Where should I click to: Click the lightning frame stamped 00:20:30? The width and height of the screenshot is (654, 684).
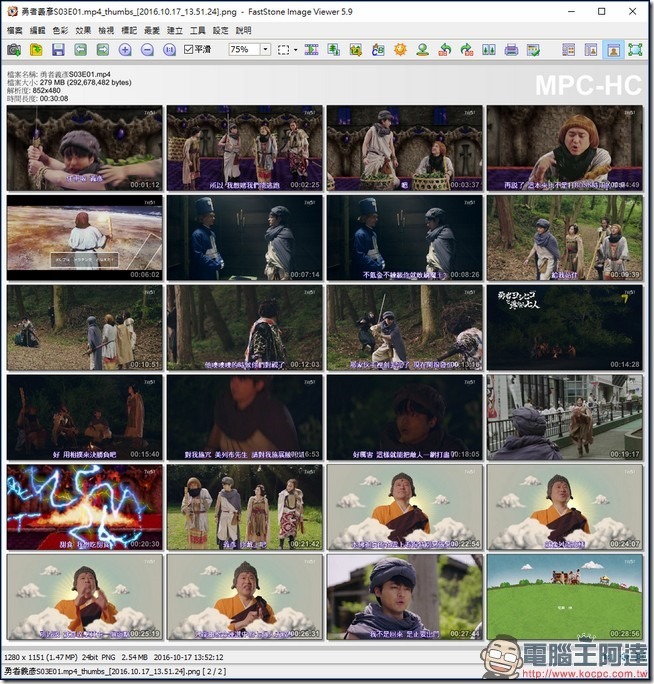click(x=85, y=507)
